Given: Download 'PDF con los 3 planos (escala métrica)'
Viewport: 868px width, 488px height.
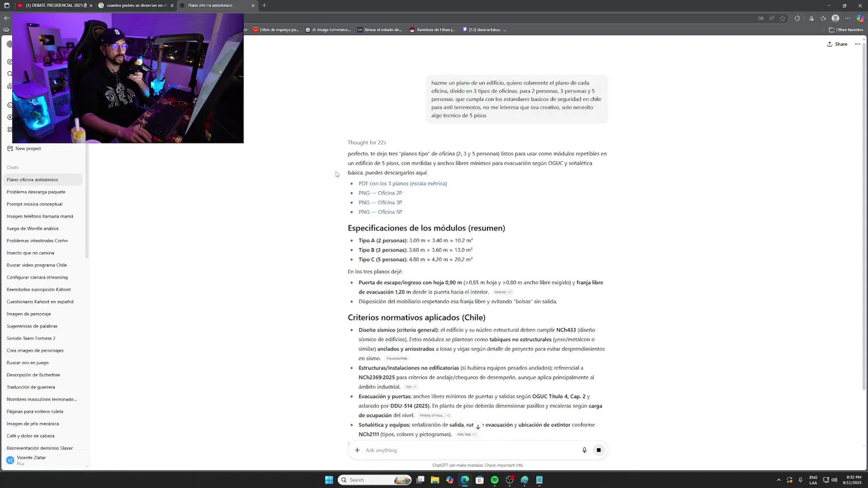Looking at the screenshot, I should [x=403, y=184].
